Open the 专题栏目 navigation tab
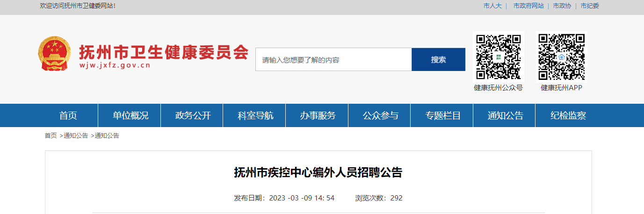The height and width of the screenshot is (214, 644). point(442,115)
